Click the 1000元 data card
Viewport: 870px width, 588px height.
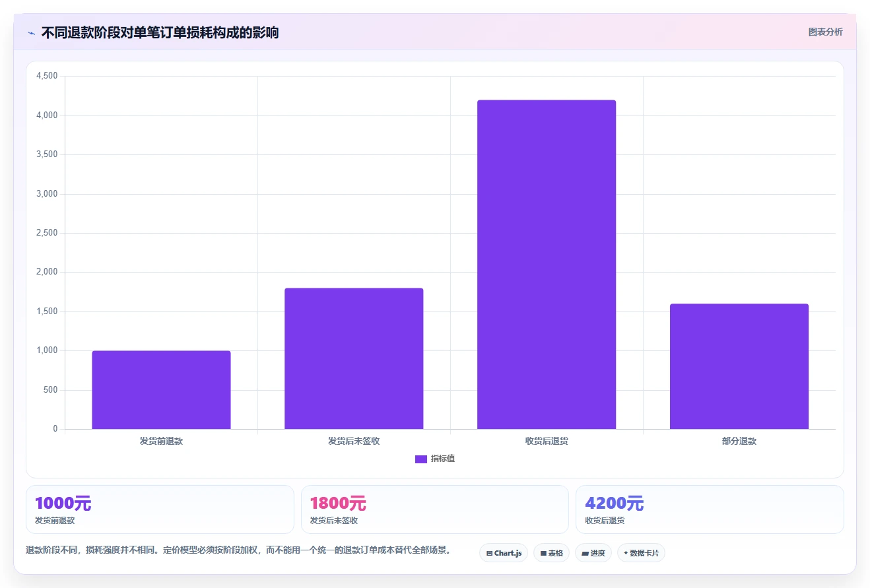[160, 509]
